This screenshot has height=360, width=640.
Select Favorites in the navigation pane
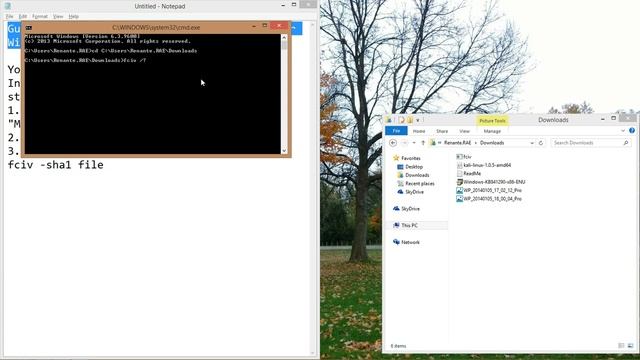[x=411, y=158]
